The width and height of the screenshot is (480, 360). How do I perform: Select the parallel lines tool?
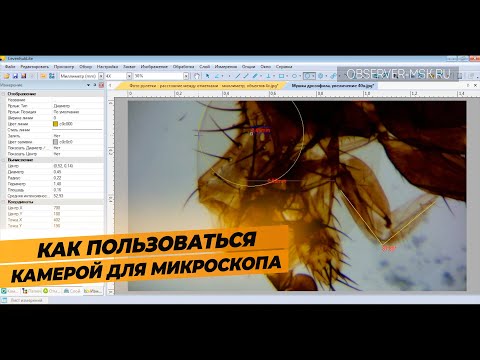(255, 76)
